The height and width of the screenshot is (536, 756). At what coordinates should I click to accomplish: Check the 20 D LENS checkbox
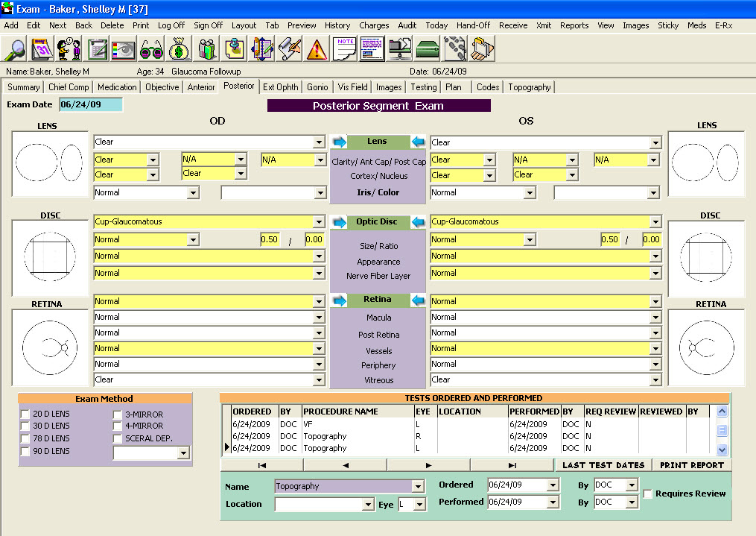click(x=25, y=414)
